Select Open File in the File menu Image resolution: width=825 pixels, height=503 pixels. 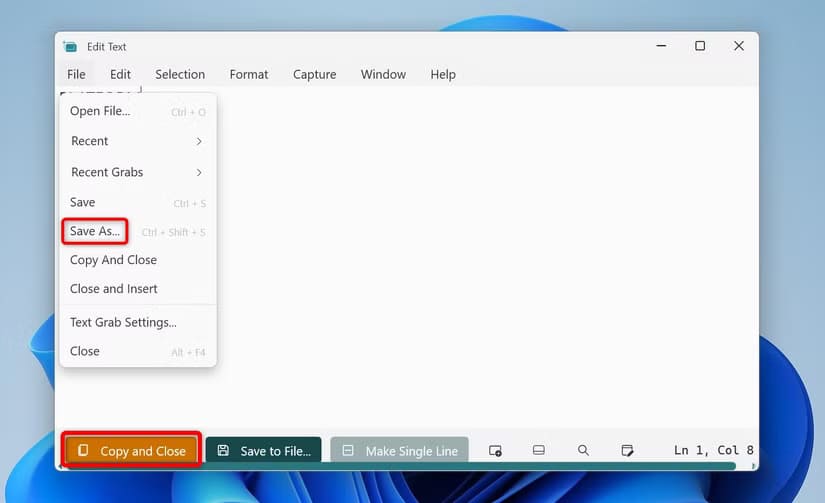(x=100, y=111)
